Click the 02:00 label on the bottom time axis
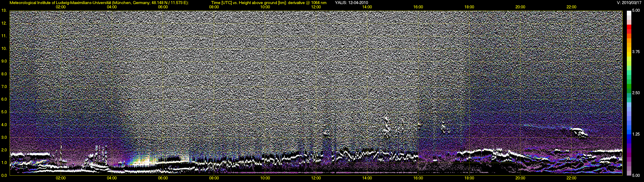The height and width of the screenshot is (182, 644). pyautogui.click(x=61, y=178)
